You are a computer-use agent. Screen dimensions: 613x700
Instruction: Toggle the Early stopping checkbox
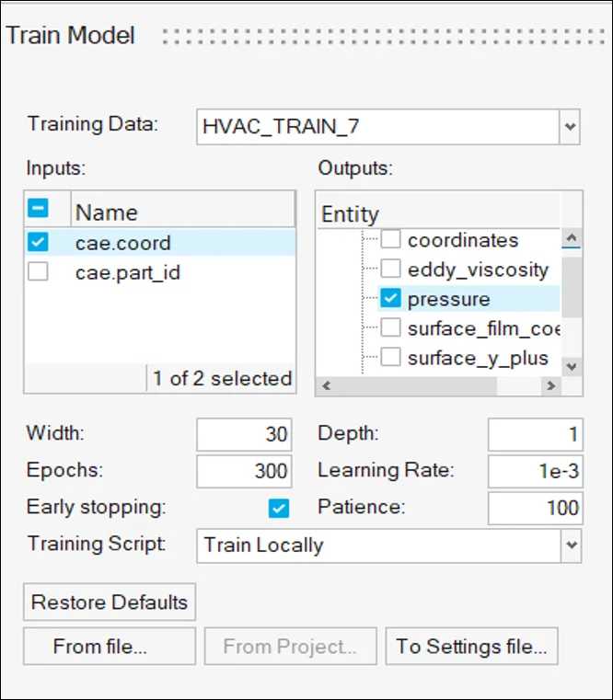click(279, 508)
